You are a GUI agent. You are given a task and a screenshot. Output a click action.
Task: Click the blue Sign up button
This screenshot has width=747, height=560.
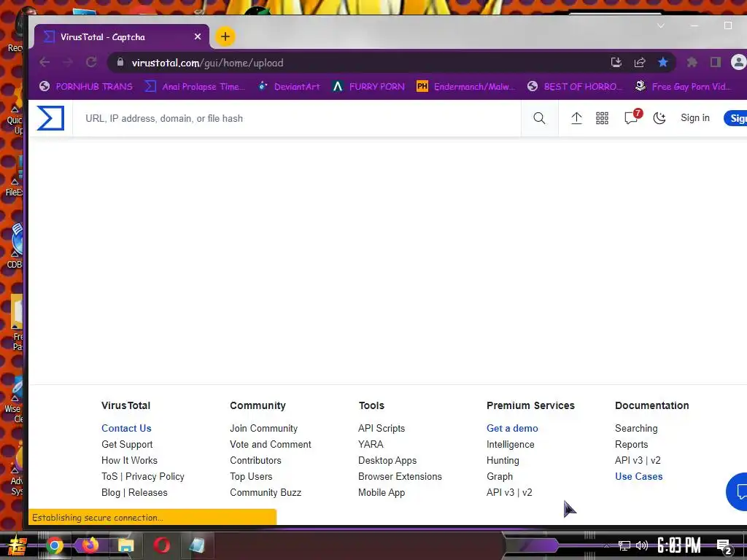click(737, 118)
